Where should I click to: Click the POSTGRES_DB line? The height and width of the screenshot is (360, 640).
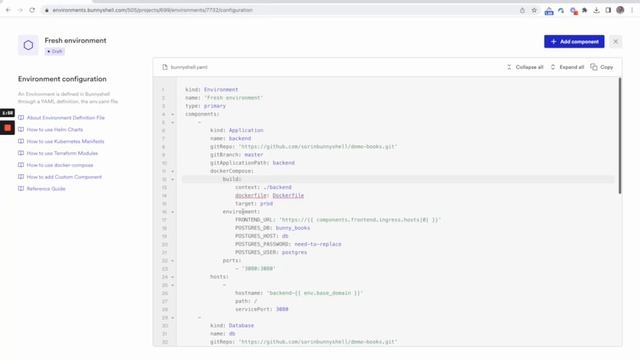click(x=272, y=228)
